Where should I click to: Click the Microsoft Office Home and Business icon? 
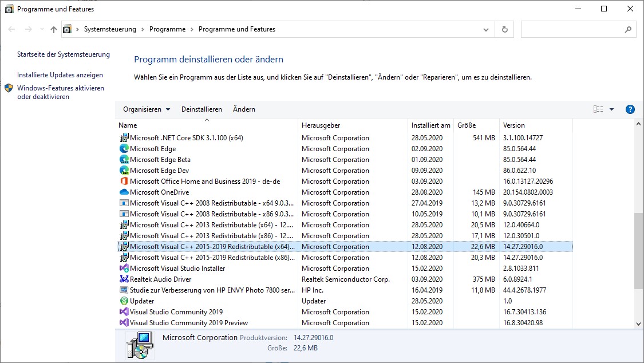(x=124, y=181)
